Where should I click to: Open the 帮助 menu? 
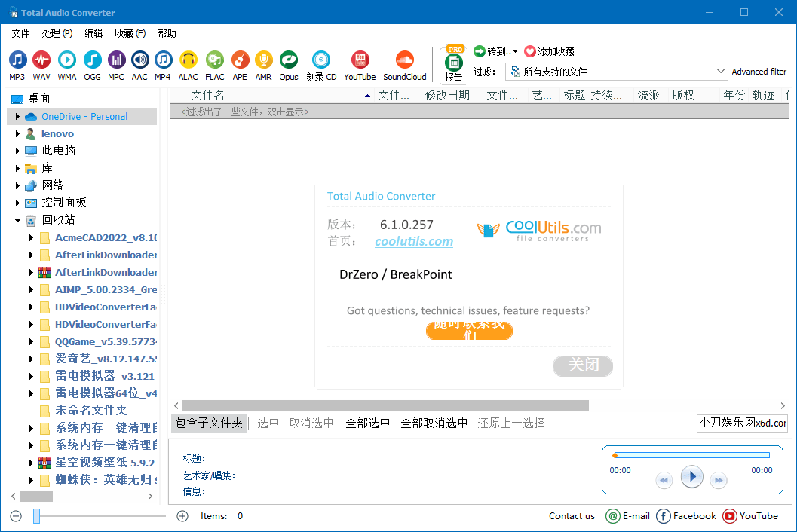[x=166, y=32]
